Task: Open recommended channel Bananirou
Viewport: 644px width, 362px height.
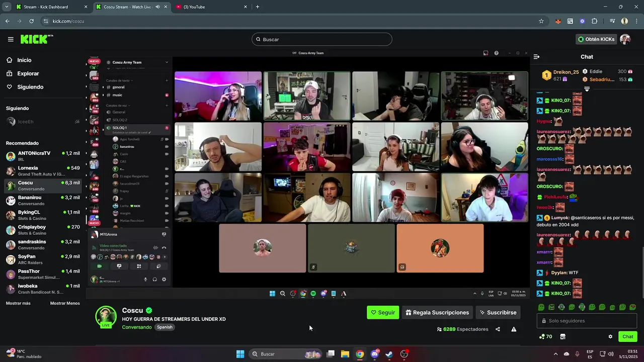Action: pos(43,200)
